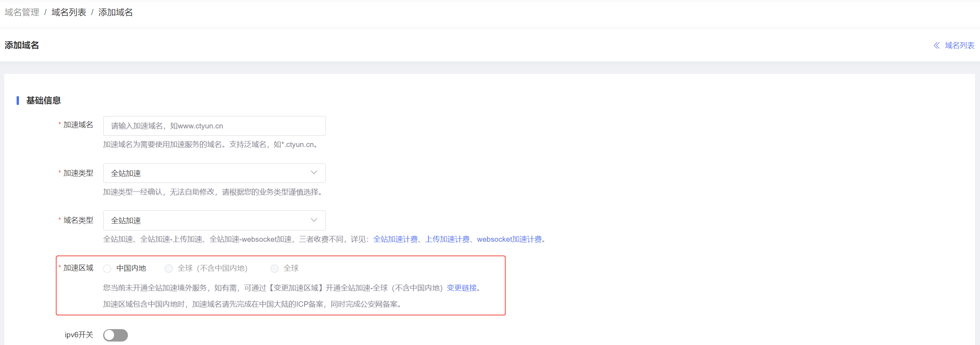The width and height of the screenshot is (980, 345).
Task: Click the 添加域名 page heading
Action: pos(22,45)
